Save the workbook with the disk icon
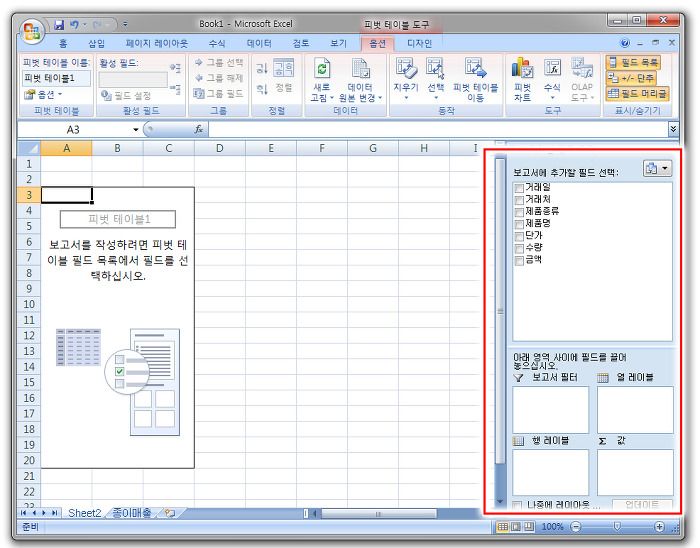Image resolution: width=700 pixels, height=548 pixels. point(59,25)
